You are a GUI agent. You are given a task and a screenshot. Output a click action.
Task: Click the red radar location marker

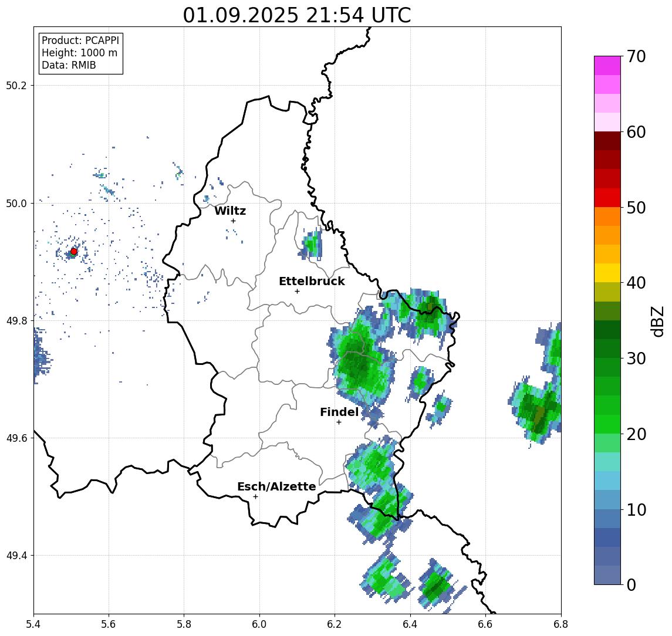[x=74, y=252]
